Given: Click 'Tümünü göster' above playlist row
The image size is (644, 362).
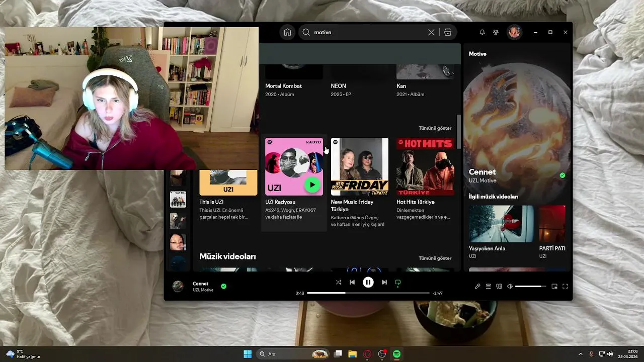Looking at the screenshot, I should [x=435, y=128].
